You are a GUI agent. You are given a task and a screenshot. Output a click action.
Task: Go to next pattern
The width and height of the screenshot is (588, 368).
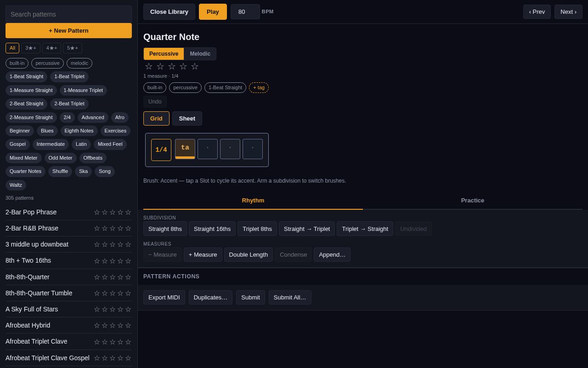point(568,12)
